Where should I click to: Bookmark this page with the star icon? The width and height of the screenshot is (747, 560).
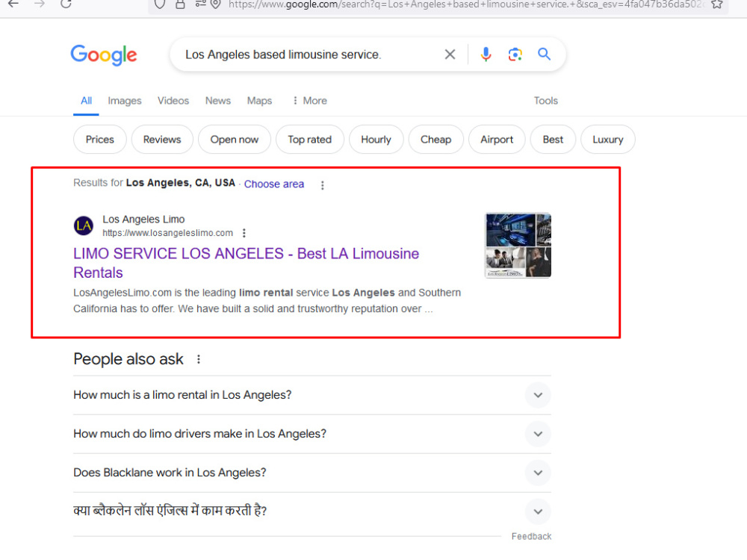[716, 4]
